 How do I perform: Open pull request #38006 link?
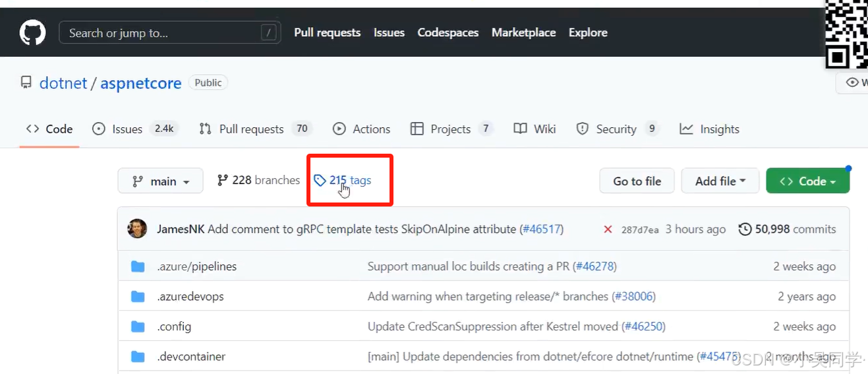click(633, 296)
